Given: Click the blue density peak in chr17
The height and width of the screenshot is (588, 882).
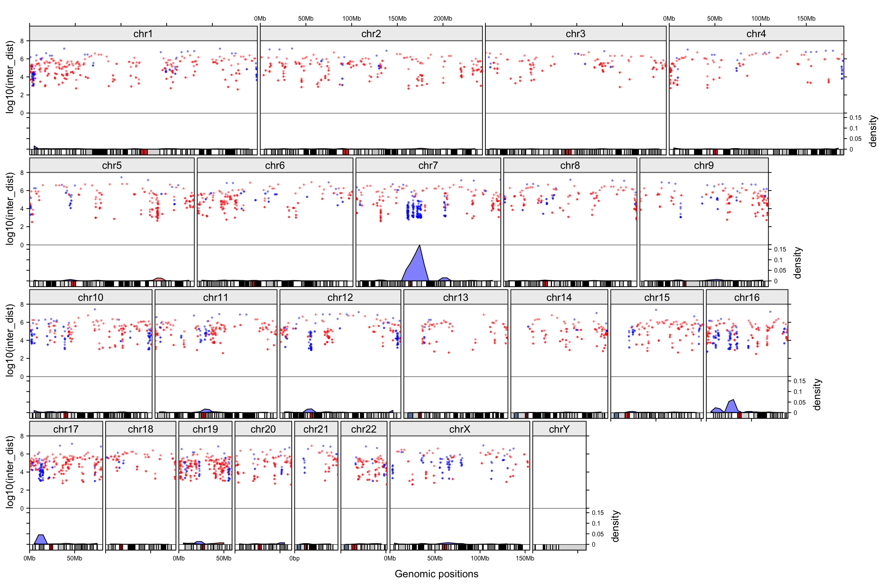Looking at the screenshot, I should [41, 540].
